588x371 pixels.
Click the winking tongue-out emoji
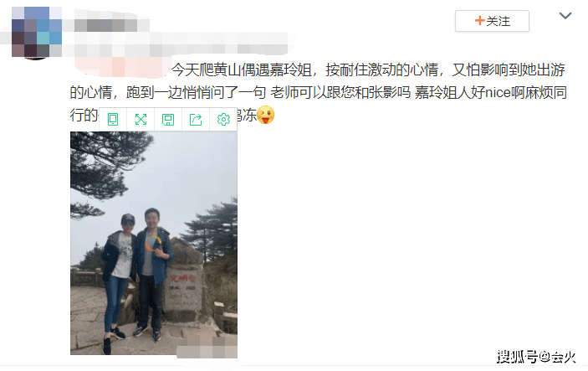pos(265,115)
